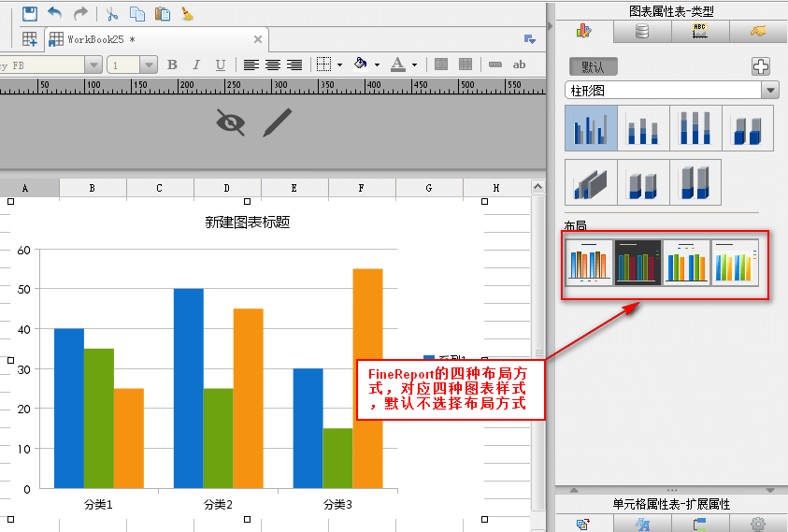Collapse panel with the left up triangle
The image size is (788, 532).
[574, 490]
